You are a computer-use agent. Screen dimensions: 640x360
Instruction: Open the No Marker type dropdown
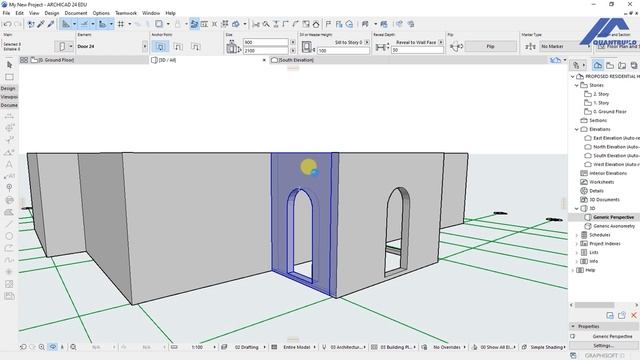pos(565,47)
